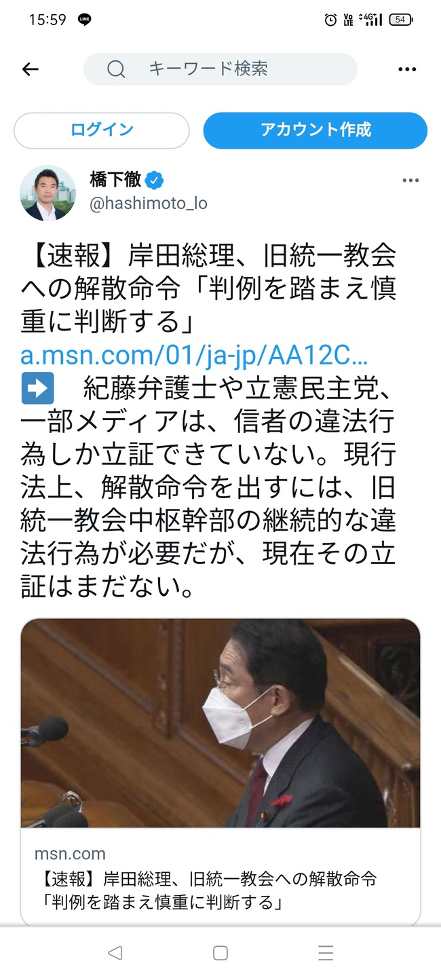Tap the back arrow icon
The image size is (441, 980).
31,69
